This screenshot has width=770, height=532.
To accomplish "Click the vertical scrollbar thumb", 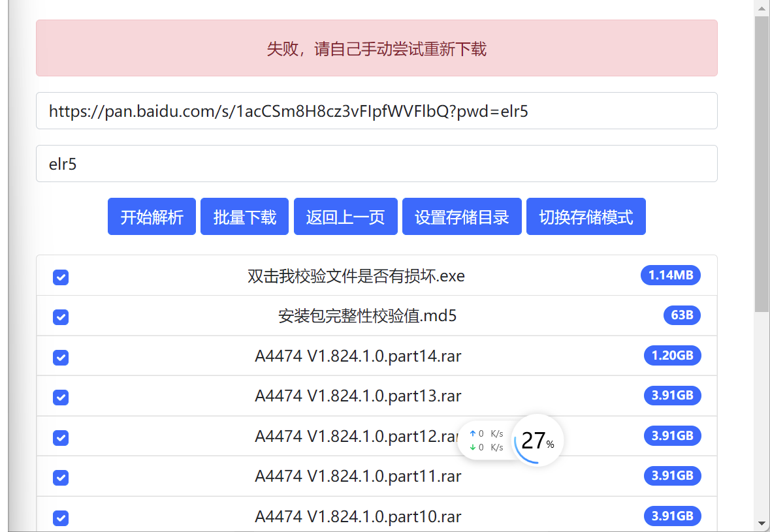I will [x=762, y=163].
